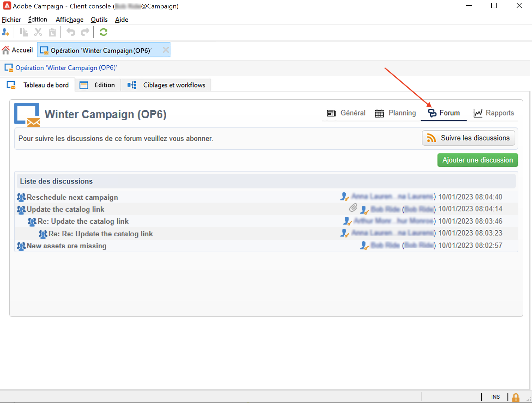Click Ajouter une discussion button
Viewport: 532px width, 403px height.
coord(477,160)
